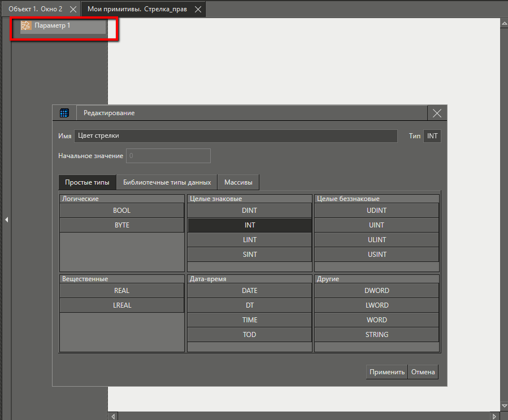The width and height of the screenshot is (508, 420).
Task: Select the REAL data type
Action: [121, 291]
